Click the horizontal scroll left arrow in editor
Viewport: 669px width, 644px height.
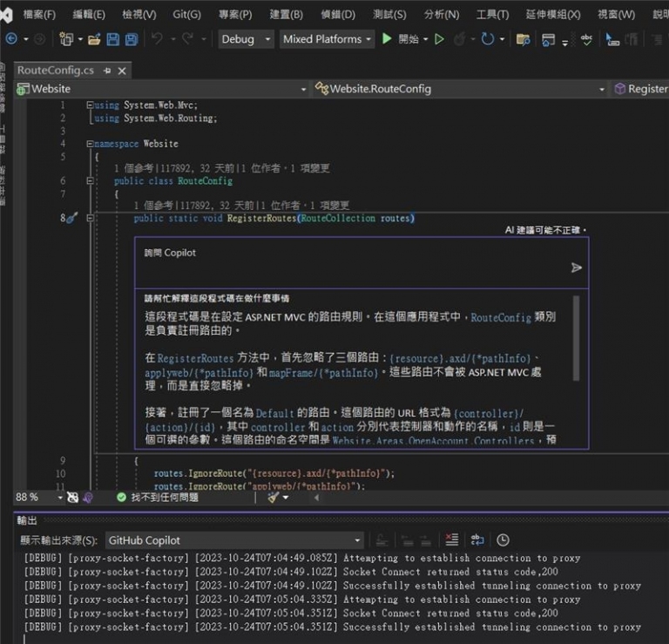(316, 498)
